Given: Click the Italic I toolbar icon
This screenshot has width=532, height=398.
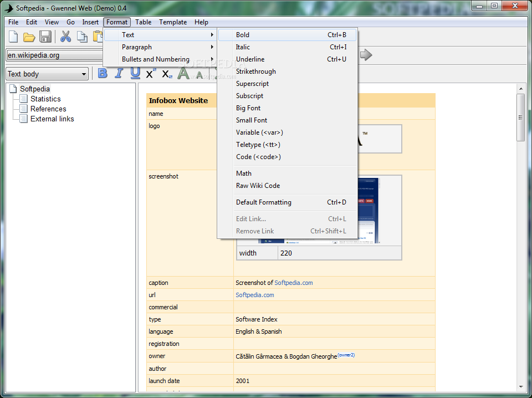Looking at the screenshot, I should (x=119, y=73).
